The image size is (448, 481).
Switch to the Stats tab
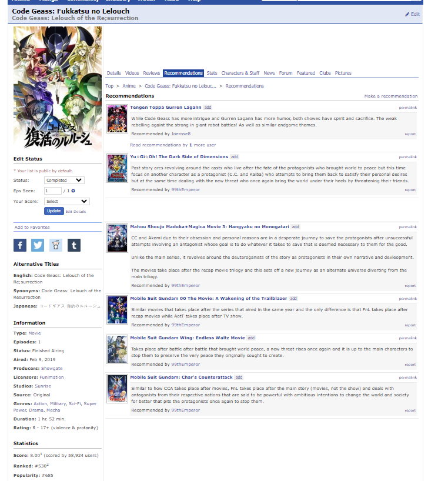(212, 73)
